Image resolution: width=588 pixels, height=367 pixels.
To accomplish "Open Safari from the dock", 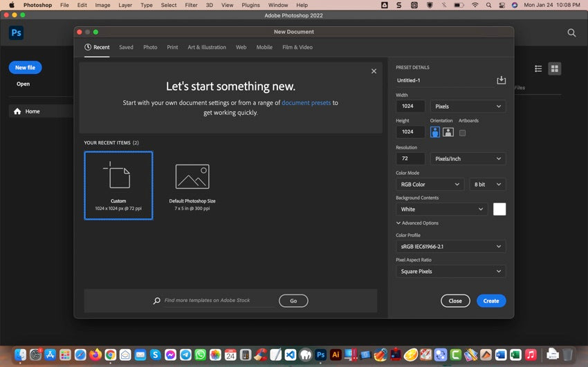I will [80, 355].
